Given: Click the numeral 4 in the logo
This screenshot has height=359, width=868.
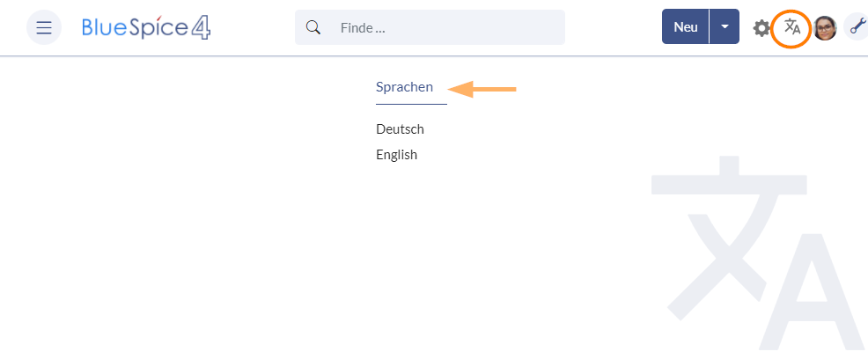Looking at the screenshot, I should tap(201, 27).
